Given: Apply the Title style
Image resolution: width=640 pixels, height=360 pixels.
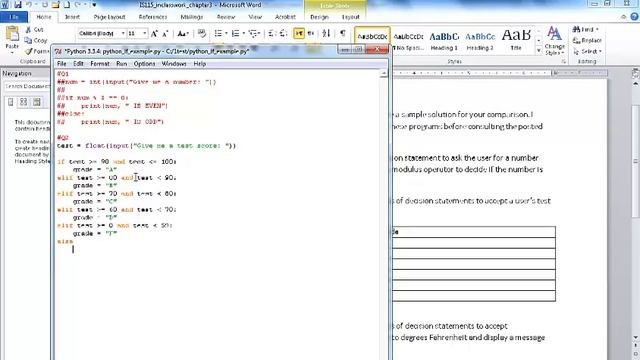Looking at the screenshot, I should 516,40.
